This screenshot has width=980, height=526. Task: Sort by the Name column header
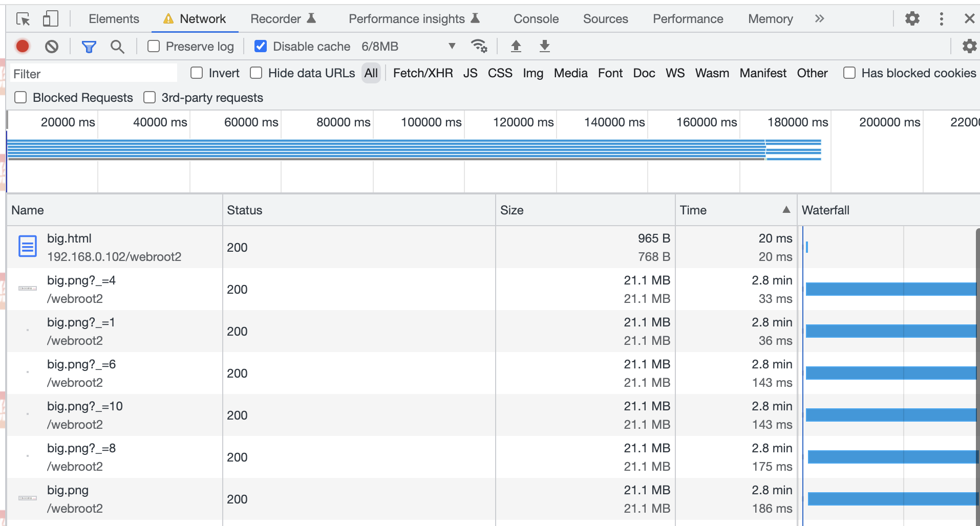(x=115, y=210)
